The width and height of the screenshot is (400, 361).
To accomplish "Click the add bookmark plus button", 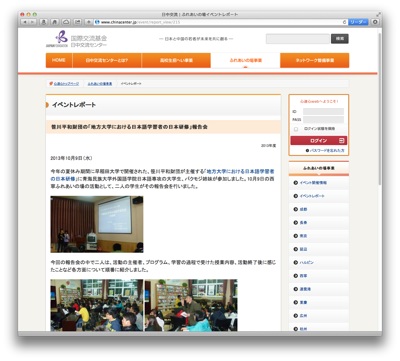I will [89, 22].
